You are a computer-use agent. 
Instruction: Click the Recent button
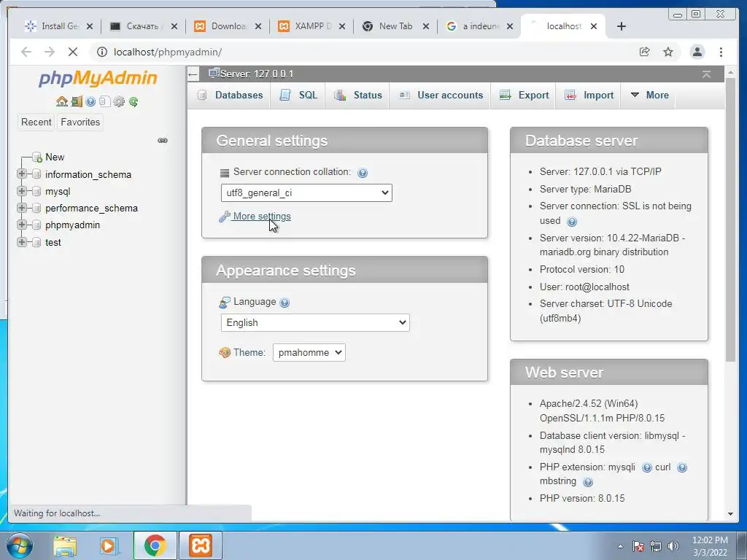pyautogui.click(x=36, y=122)
